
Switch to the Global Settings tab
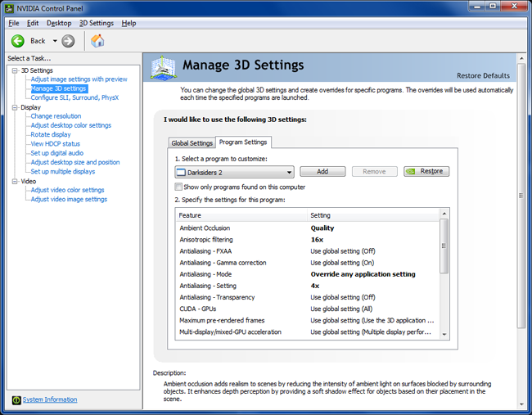[192, 143]
